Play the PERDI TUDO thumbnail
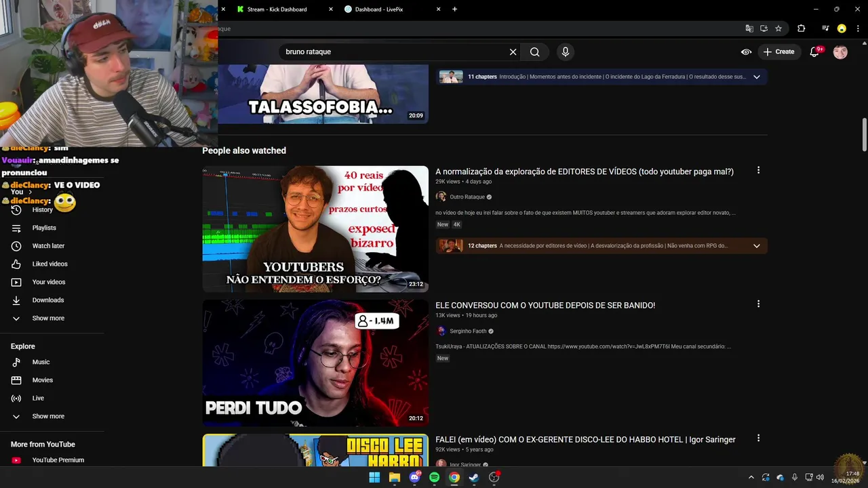This screenshot has width=868, height=488. [x=315, y=363]
